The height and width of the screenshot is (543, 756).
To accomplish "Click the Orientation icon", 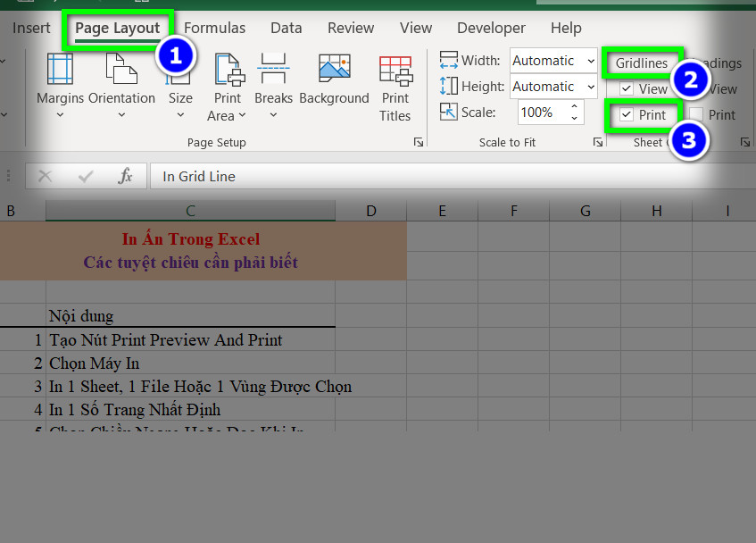I will [x=121, y=71].
